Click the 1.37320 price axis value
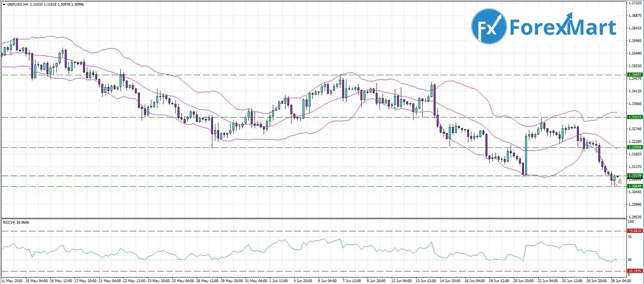The image size is (644, 284). (x=634, y=3)
